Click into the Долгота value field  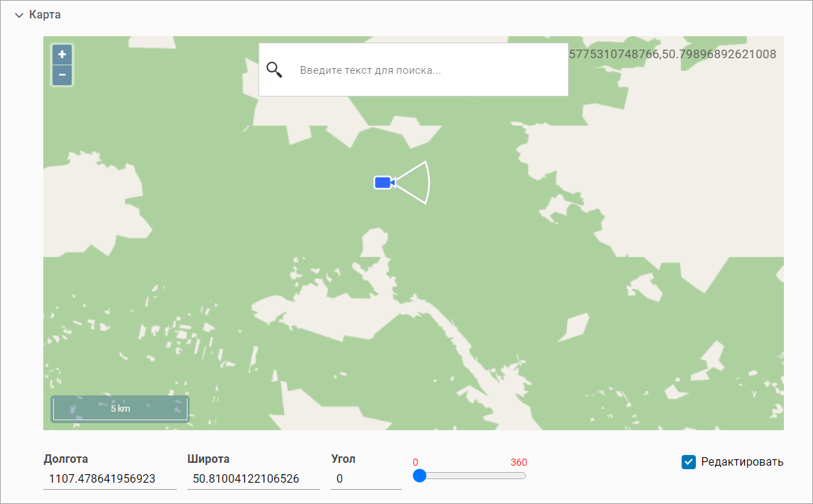coord(109,479)
